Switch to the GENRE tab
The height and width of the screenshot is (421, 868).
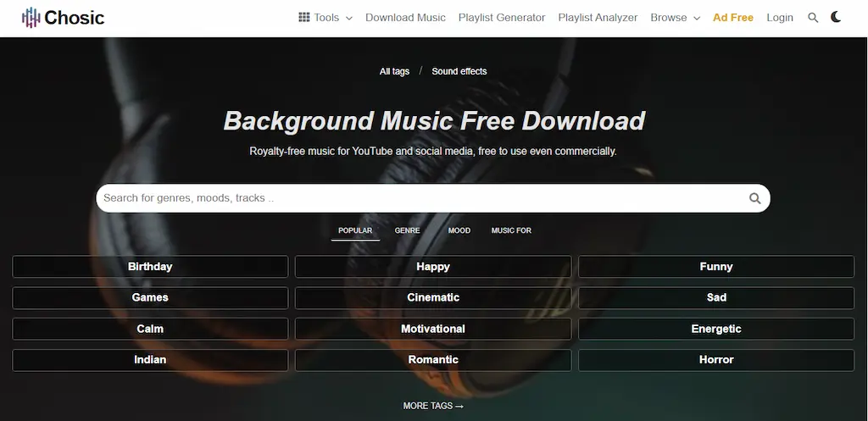(407, 230)
